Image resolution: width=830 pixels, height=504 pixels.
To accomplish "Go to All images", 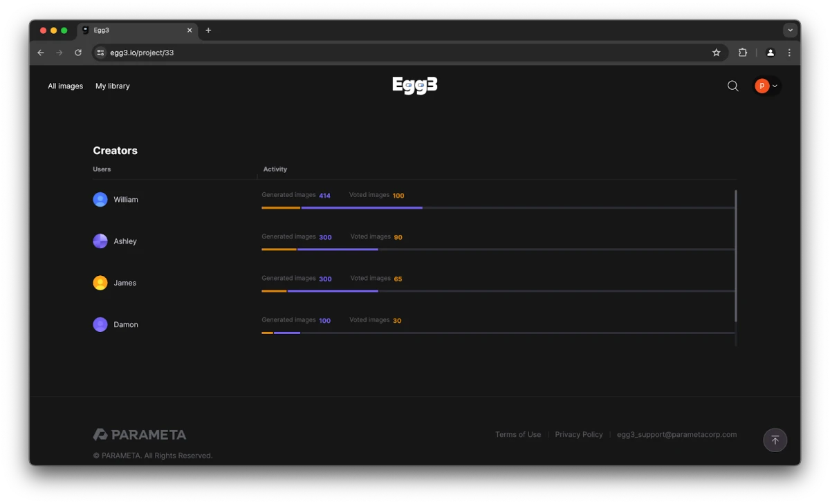I will coord(65,86).
